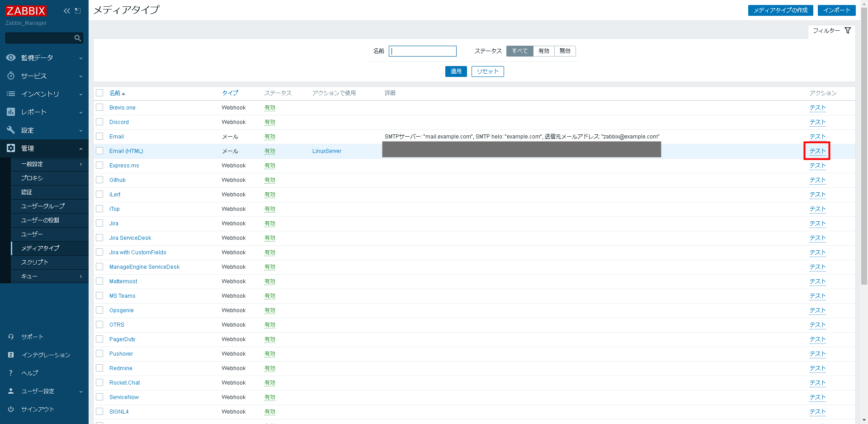Click the インポート button
Screen dimensions: 868x424
[x=836, y=10]
